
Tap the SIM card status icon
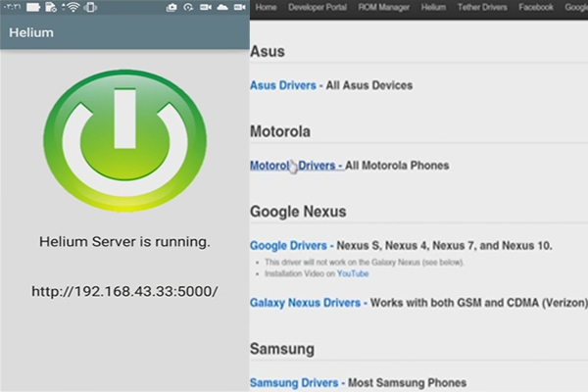(x=51, y=7)
